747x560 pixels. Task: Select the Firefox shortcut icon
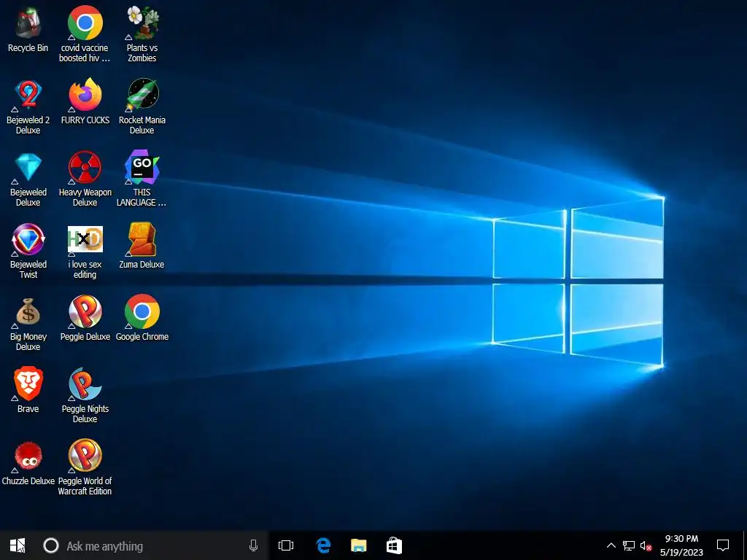[x=85, y=95]
